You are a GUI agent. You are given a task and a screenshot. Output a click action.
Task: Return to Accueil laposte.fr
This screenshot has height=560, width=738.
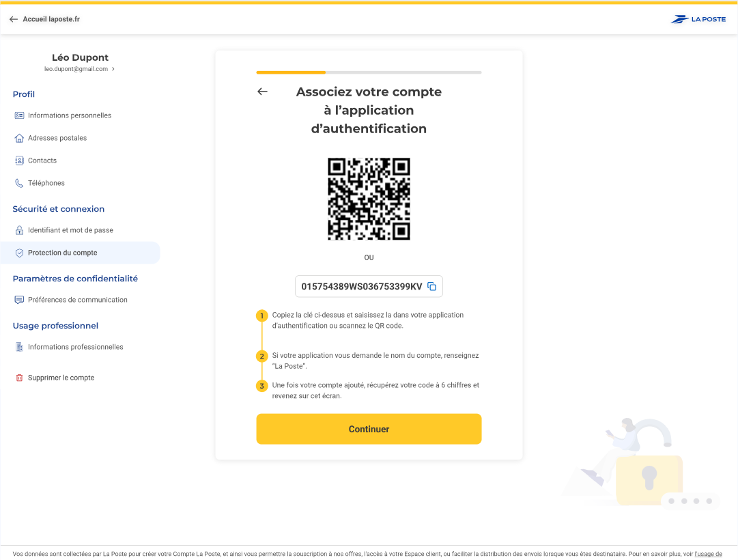(x=45, y=19)
